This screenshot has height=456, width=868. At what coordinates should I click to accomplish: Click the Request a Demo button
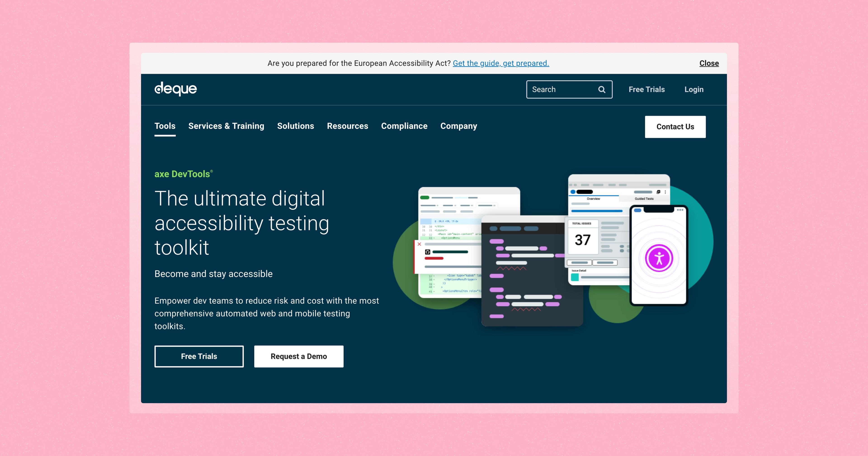pos(299,356)
